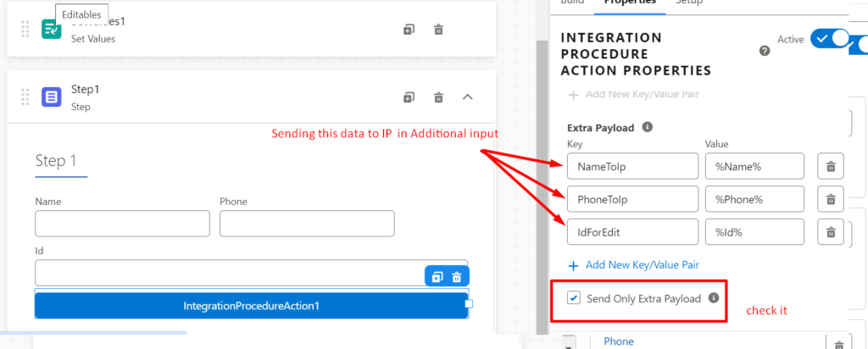The width and height of the screenshot is (868, 349).
Task: Edit the %Phone% value field
Action: click(754, 199)
